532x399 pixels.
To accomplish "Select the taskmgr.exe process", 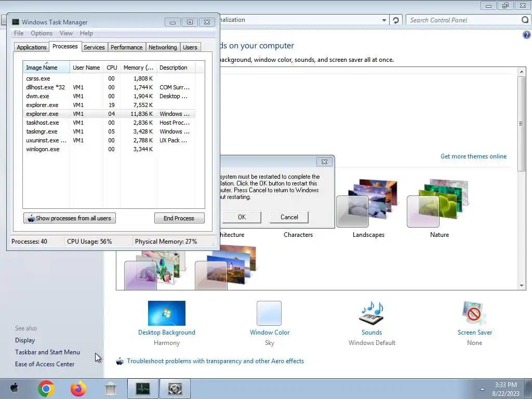I will tap(109, 131).
